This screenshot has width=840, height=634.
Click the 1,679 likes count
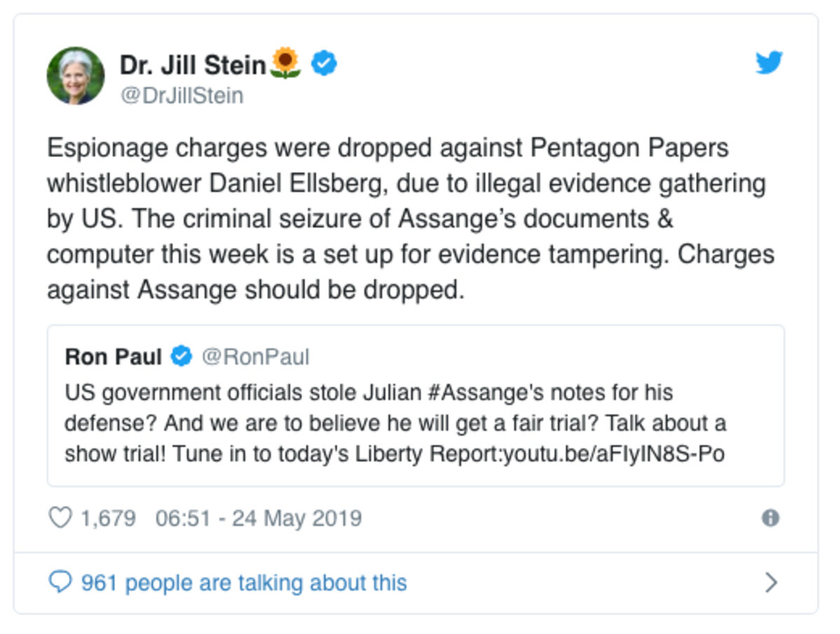point(108,518)
